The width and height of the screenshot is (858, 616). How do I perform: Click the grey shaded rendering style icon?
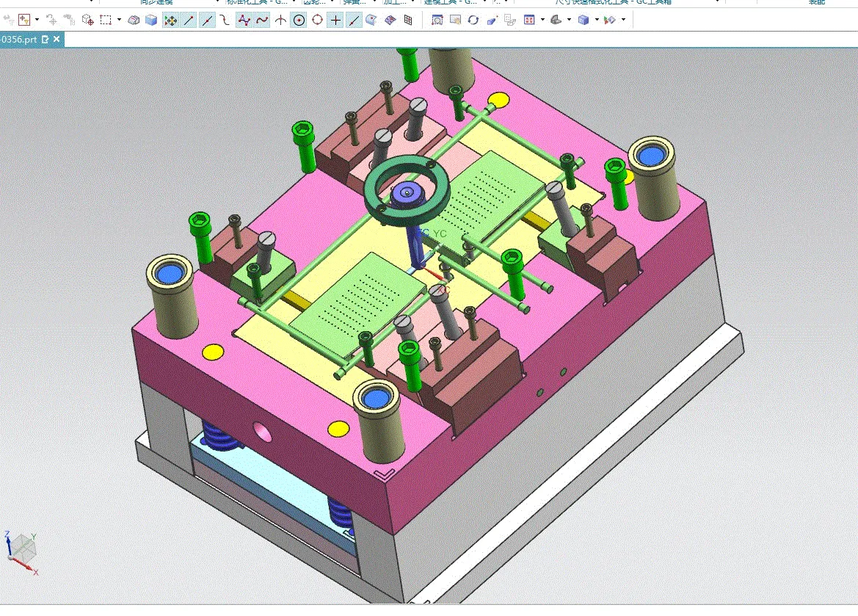556,21
